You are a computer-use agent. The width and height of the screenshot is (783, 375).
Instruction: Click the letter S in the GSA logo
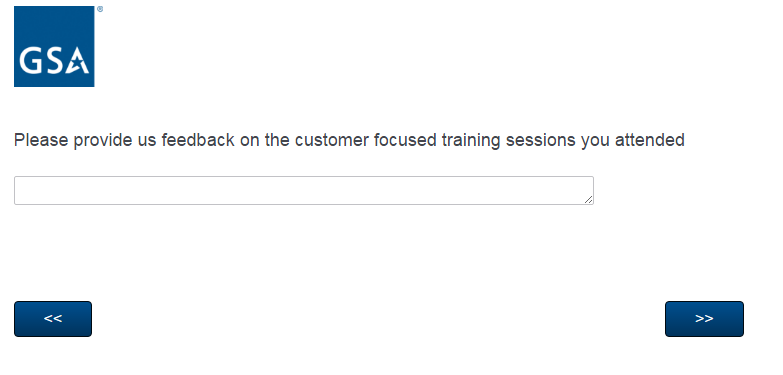tap(52, 61)
